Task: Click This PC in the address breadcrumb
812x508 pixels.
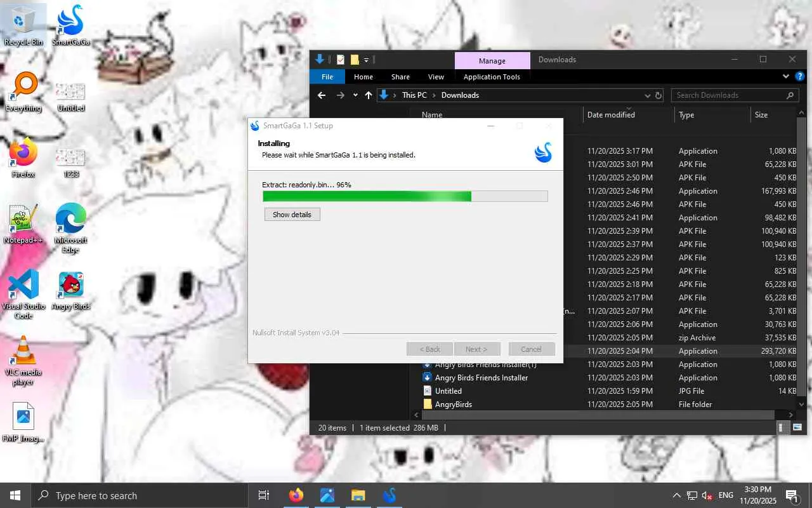Action: pos(414,95)
